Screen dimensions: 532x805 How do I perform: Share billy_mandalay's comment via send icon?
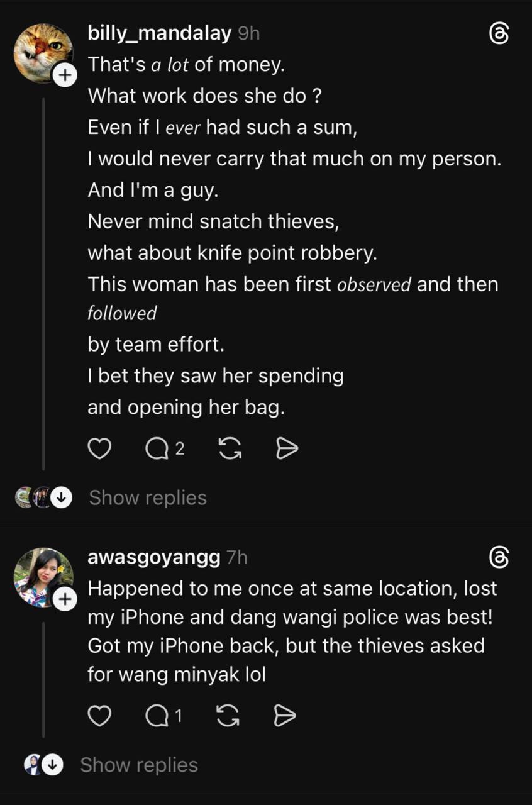287,449
